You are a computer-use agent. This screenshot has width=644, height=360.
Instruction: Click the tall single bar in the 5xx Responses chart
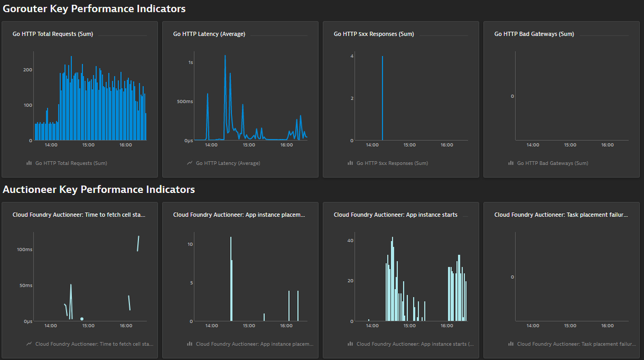point(382,98)
